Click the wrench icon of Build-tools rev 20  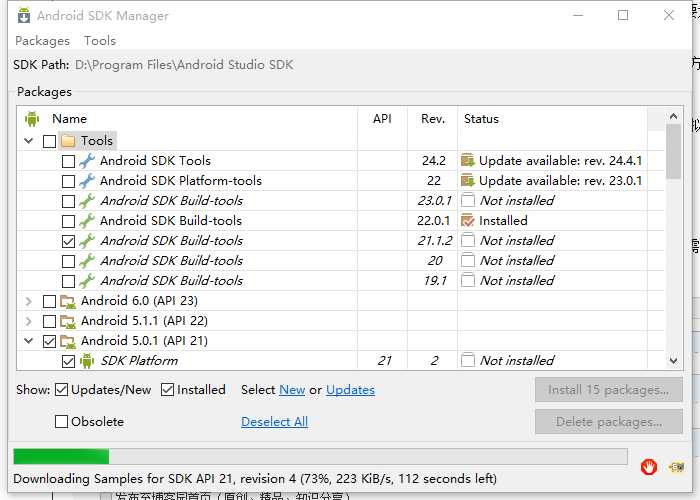(87, 261)
